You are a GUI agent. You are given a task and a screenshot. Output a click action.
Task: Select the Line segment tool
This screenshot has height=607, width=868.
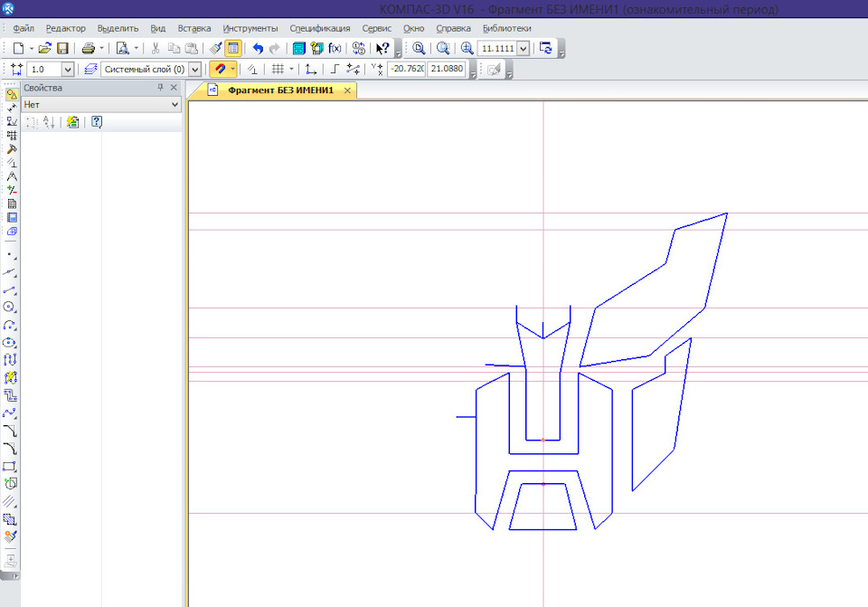point(10,289)
